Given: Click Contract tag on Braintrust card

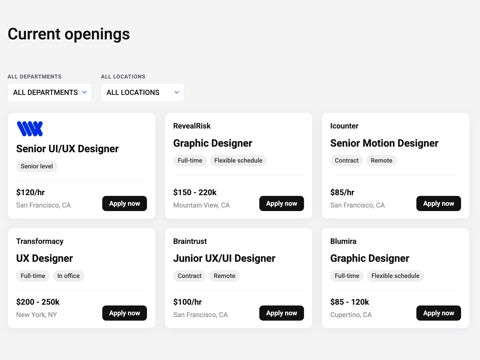Looking at the screenshot, I should tap(189, 276).
